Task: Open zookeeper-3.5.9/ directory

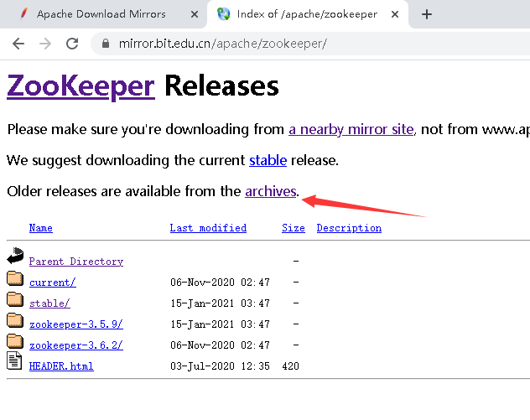Action: pyautogui.click(x=76, y=324)
